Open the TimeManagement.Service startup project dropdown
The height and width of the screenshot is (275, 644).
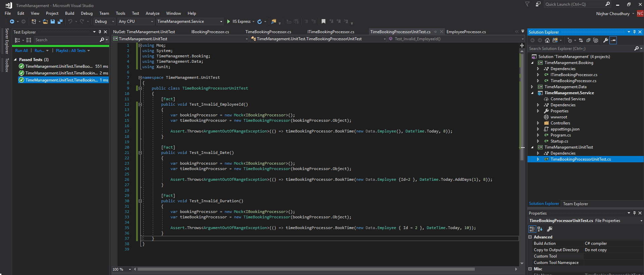click(190, 21)
